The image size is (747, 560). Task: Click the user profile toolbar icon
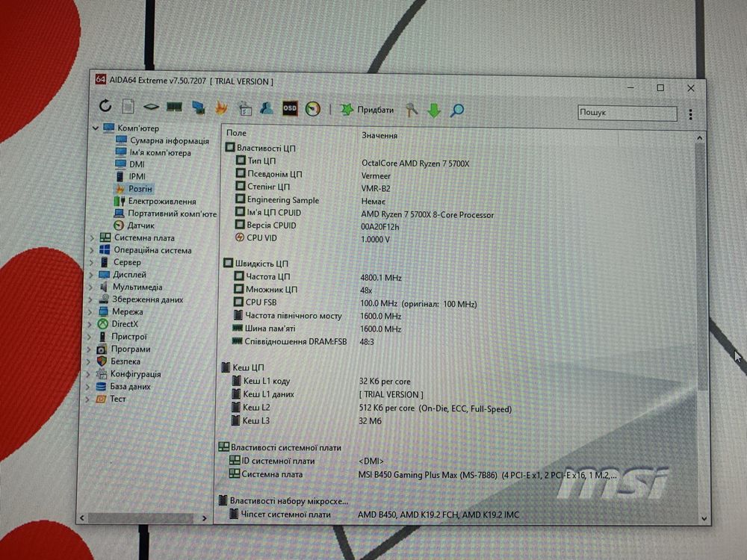coord(267,108)
